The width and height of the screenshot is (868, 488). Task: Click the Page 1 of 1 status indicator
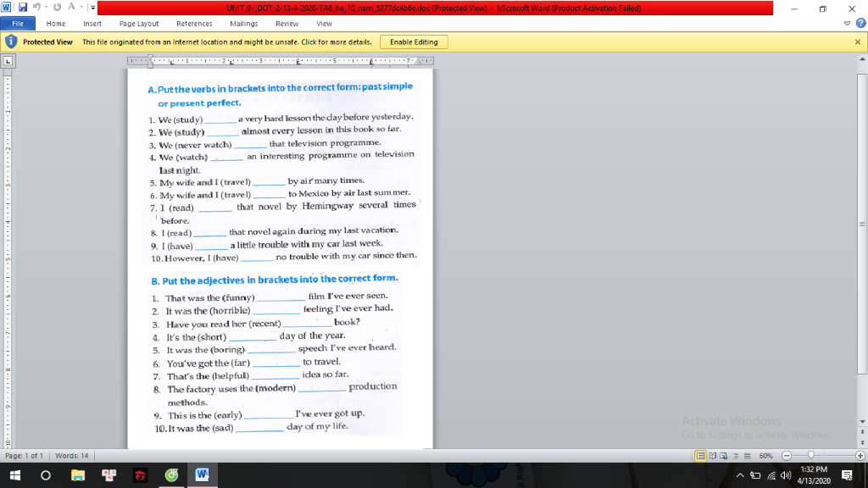coord(24,456)
